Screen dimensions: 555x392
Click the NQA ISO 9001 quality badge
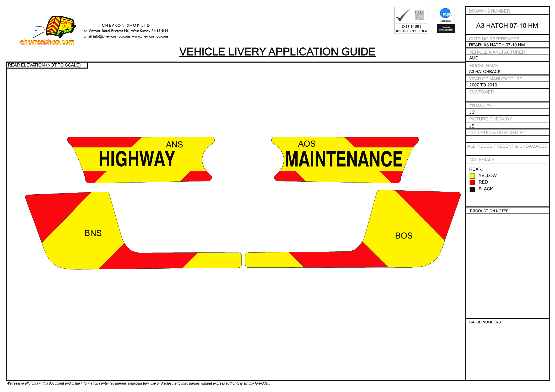click(x=445, y=20)
